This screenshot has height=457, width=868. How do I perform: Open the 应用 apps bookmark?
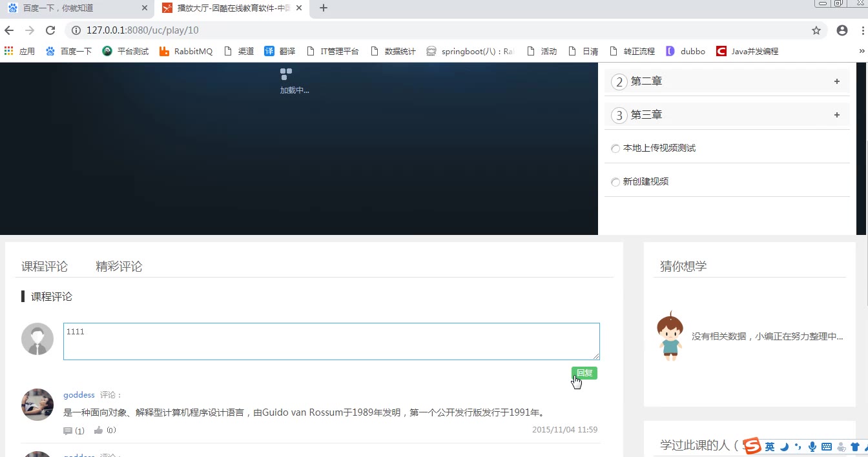(19, 51)
